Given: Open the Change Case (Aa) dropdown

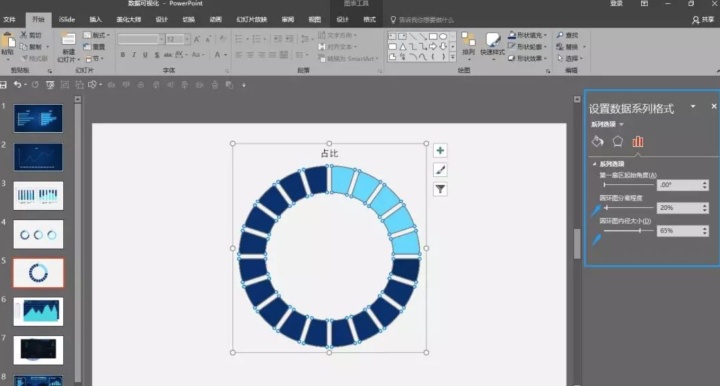Looking at the screenshot, I should click(198, 55).
